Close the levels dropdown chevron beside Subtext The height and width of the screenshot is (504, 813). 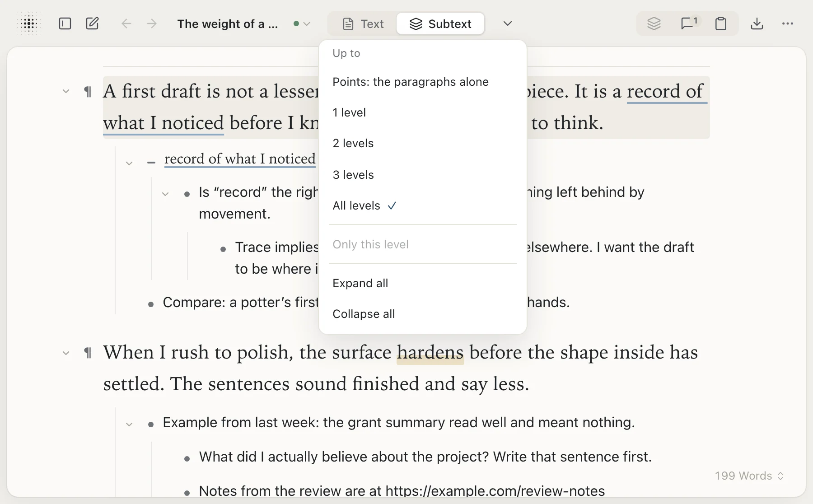coord(508,23)
